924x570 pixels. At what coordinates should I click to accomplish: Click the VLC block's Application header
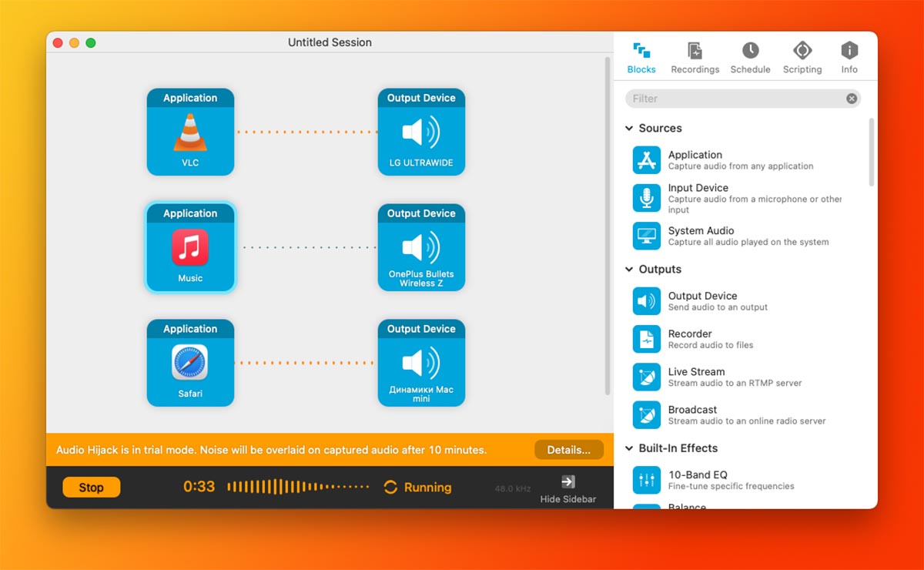click(x=190, y=98)
